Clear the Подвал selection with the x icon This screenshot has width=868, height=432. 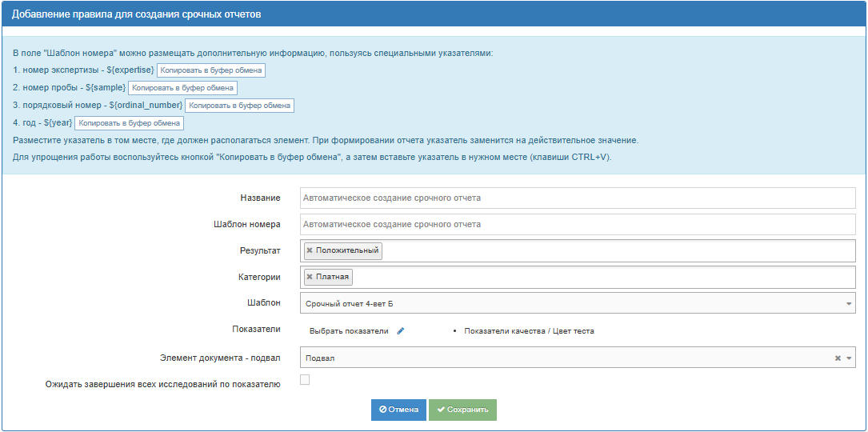pyautogui.click(x=838, y=358)
